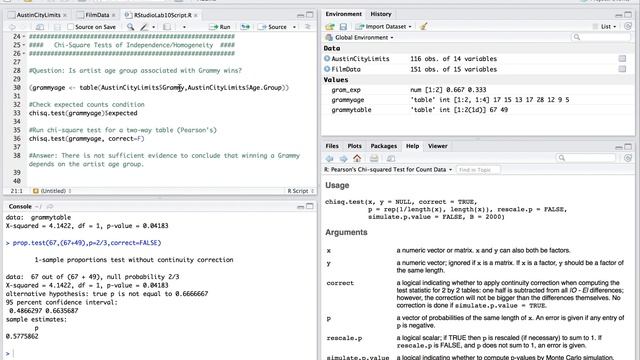Screen dimensions: 640x360
Task: Close the FilmData tab
Action: tap(113, 15)
